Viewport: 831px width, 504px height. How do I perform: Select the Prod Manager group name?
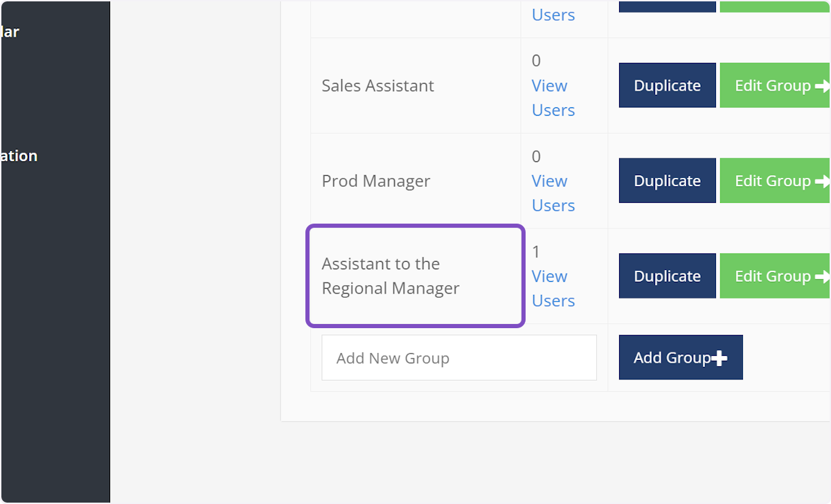point(375,181)
